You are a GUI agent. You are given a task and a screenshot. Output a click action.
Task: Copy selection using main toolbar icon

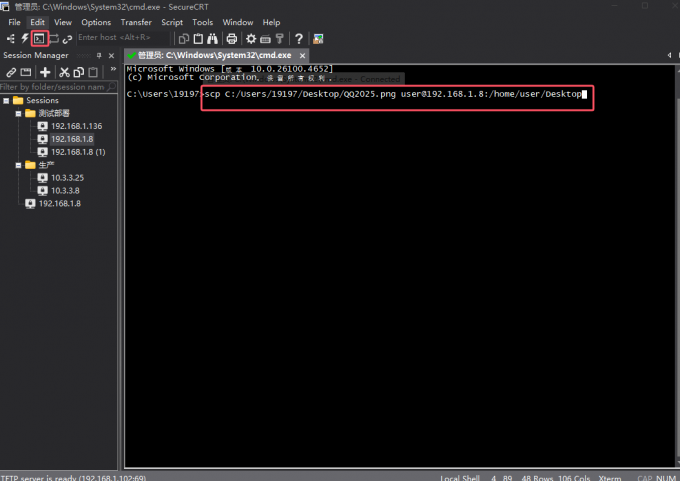[184, 39]
